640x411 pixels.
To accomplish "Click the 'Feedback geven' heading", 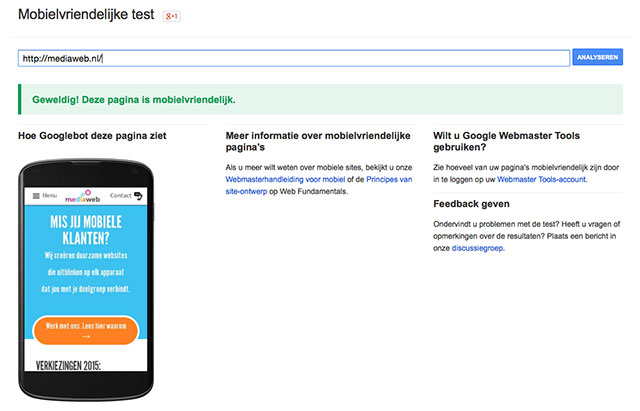I will click(x=471, y=204).
